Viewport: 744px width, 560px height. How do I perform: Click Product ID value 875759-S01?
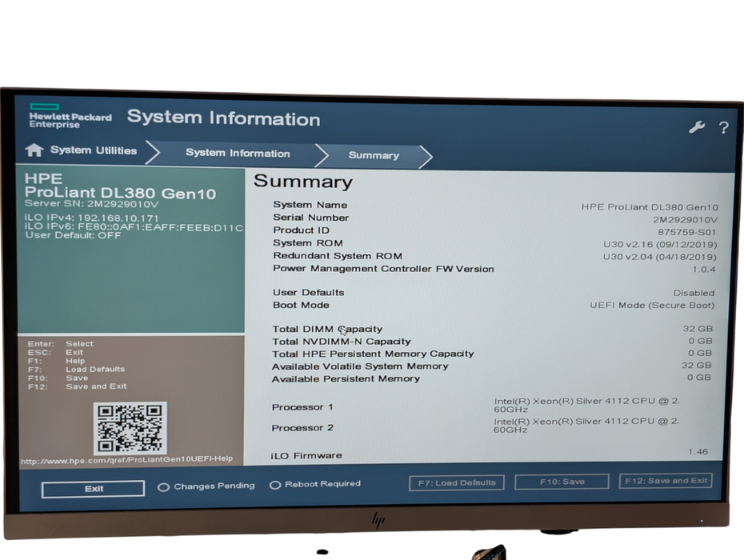[x=687, y=232]
